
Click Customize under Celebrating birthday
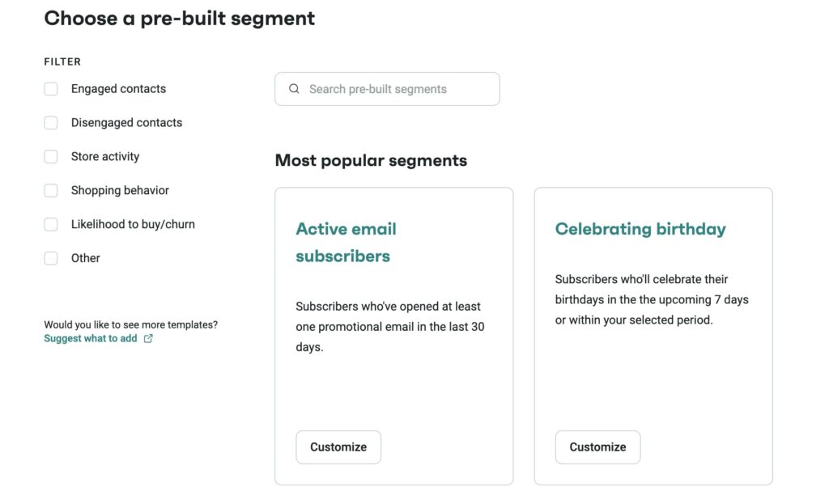pos(597,447)
